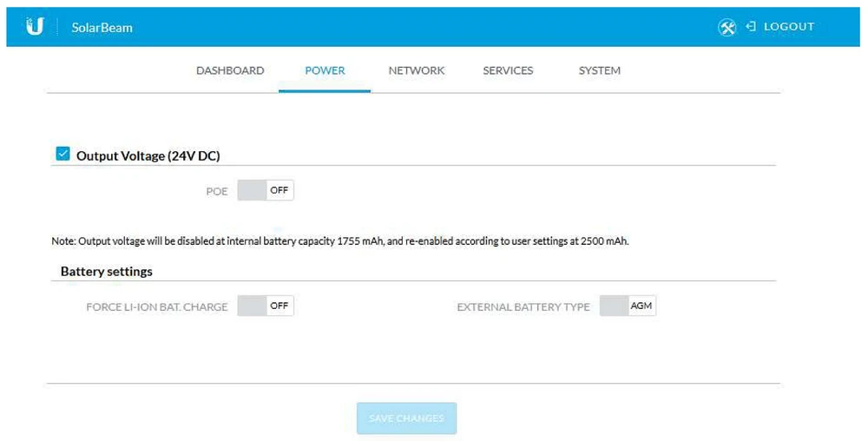Enable Force Li-Ion Bat. Charge switch

coord(266,306)
